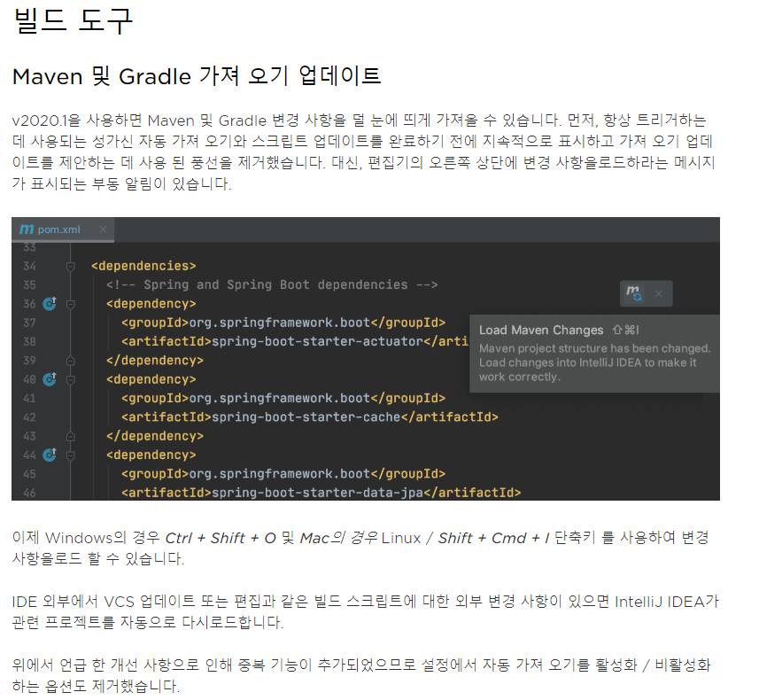
Task: Click the fold marker at line 43
Action: 71,436
